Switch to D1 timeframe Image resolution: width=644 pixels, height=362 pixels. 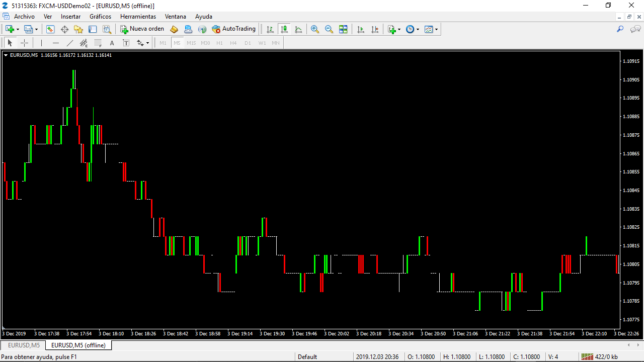point(248,43)
